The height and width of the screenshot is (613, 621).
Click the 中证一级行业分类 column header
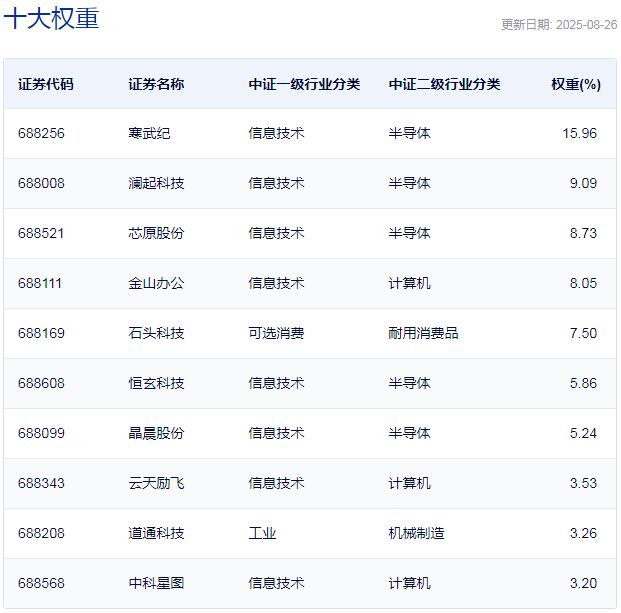[x=304, y=84]
